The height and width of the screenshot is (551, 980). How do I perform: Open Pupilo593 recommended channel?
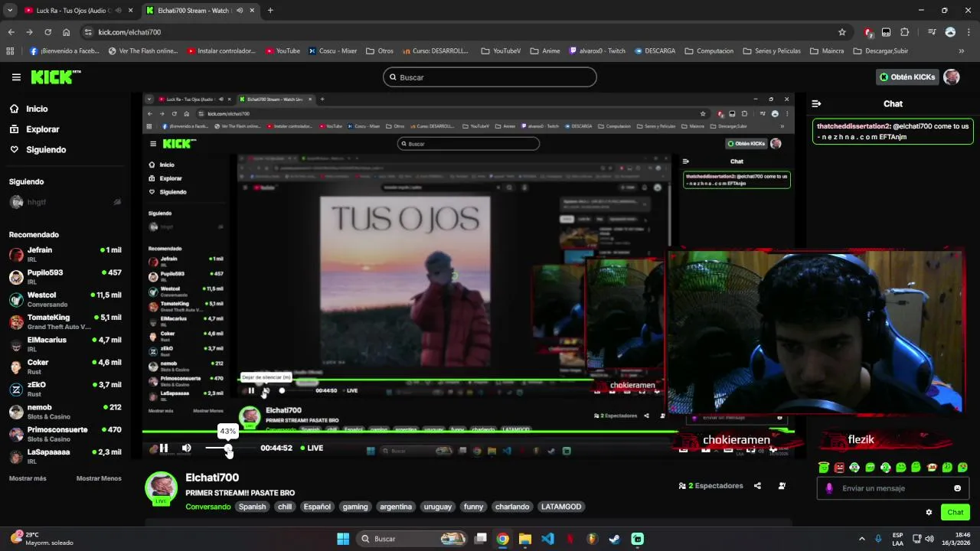click(65, 277)
